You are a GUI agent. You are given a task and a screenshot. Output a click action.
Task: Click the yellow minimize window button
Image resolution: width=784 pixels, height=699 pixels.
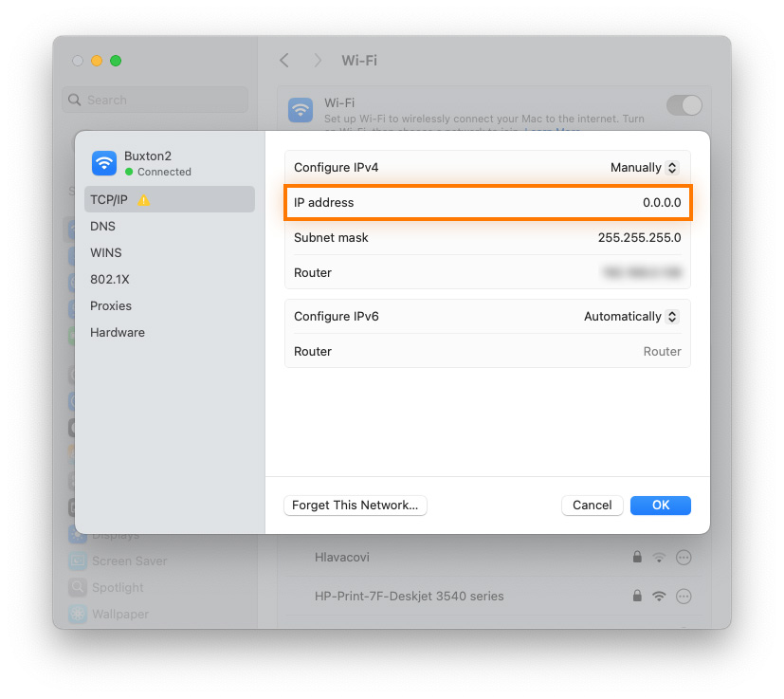97,61
